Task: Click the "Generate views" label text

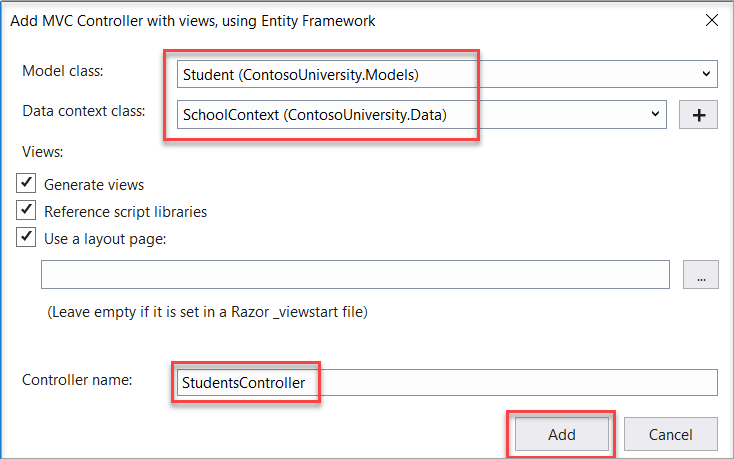Action: click(94, 185)
